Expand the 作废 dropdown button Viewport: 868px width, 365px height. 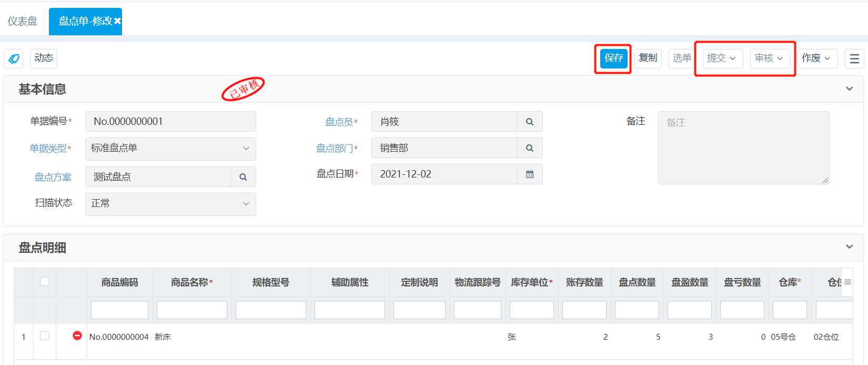tap(817, 58)
